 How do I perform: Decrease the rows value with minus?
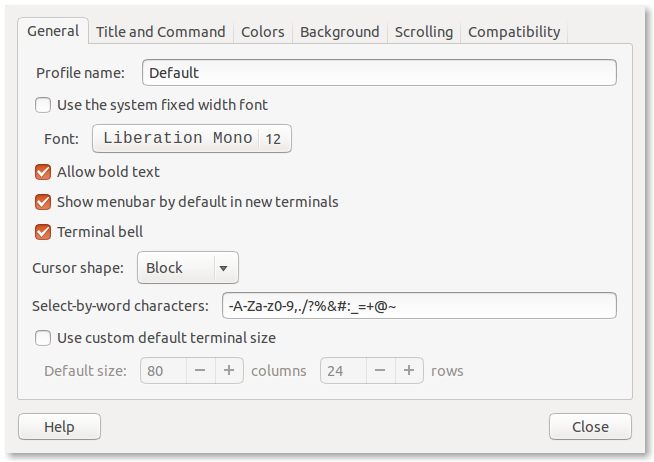click(x=380, y=370)
